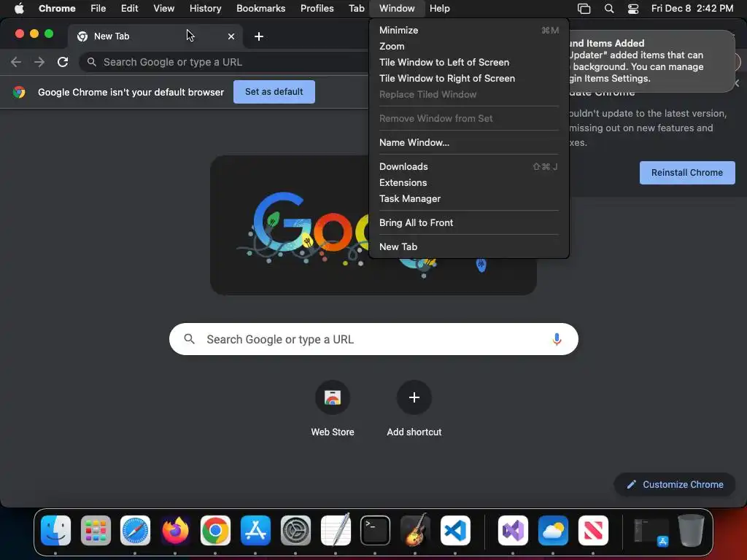This screenshot has height=560, width=747.
Task: Launch Firefox from the dock
Action: tap(175, 531)
